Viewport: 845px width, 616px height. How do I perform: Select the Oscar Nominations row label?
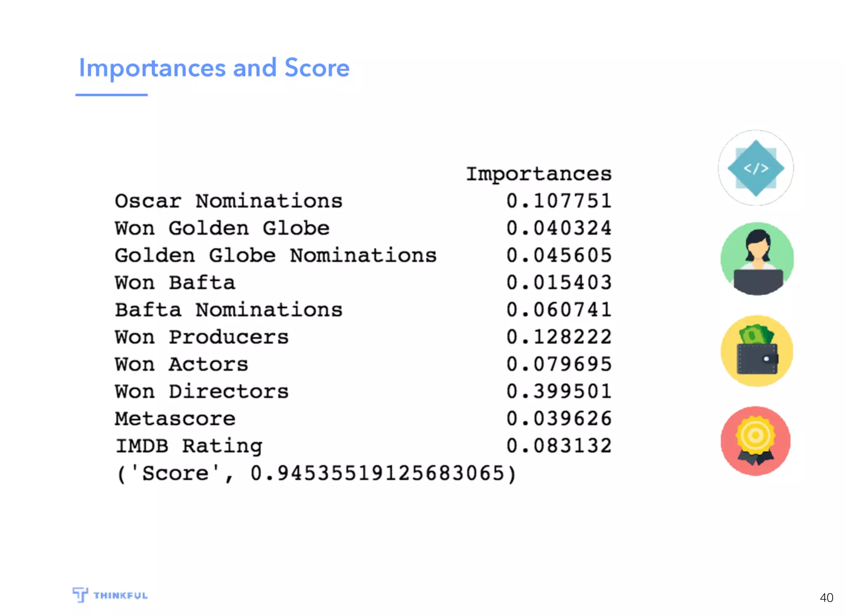click(x=228, y=201)
